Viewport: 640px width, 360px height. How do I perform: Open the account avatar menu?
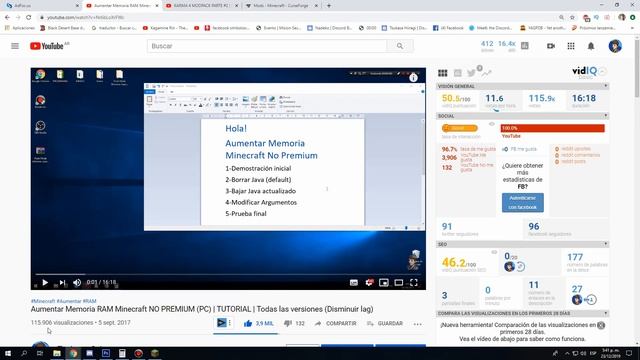[x=615, y=46]
